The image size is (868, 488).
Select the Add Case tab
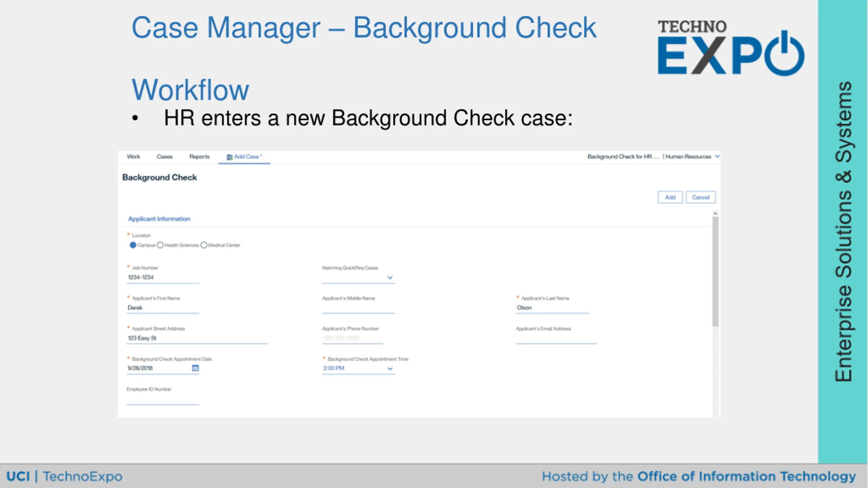pyautogui.click(x=244, y=157)
